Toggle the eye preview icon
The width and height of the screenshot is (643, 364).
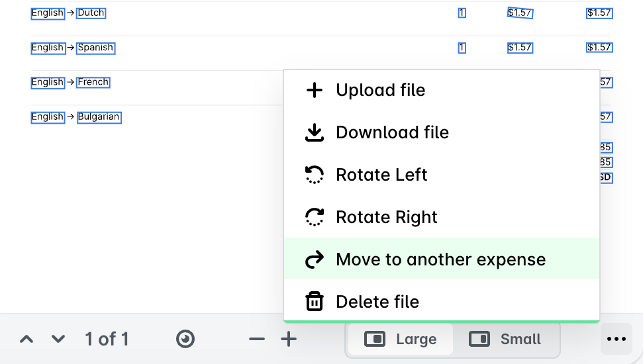(185, 339)
